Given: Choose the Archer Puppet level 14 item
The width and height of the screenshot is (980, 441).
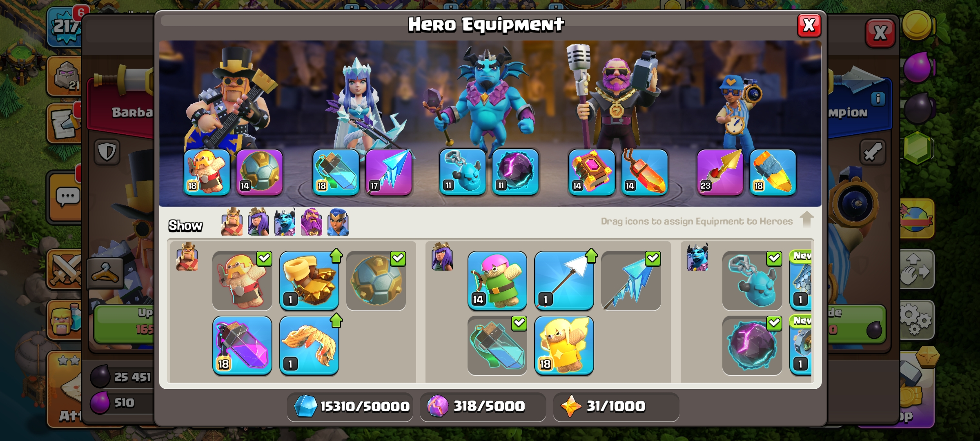Looking at the screenshot, I should (x=497, y=281).
